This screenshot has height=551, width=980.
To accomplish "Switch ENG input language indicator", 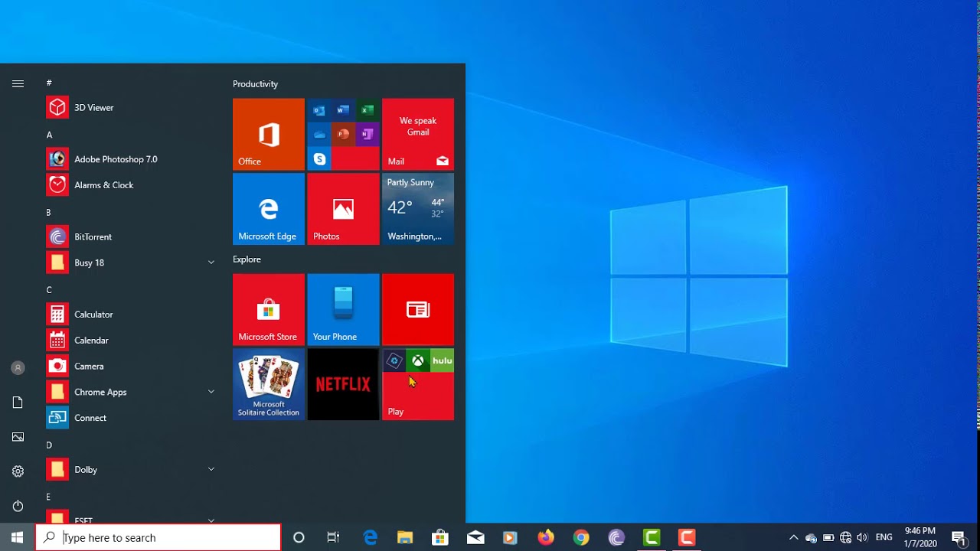I will tap(884, 538).
